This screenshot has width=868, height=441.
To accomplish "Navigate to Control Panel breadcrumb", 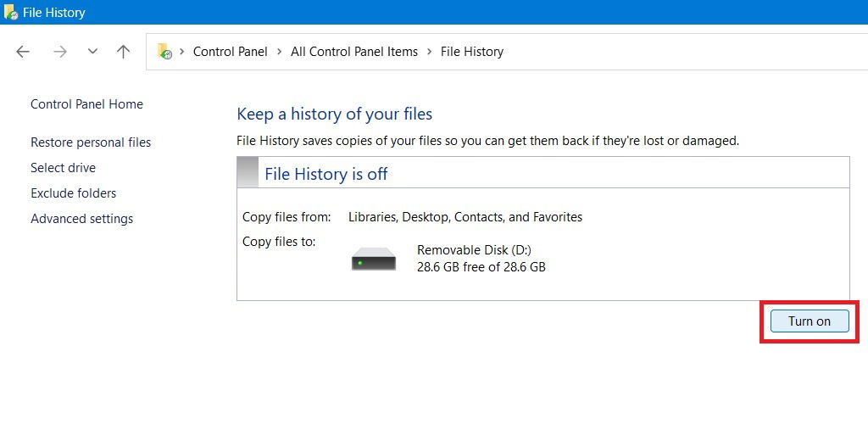I will click(230, 52).
